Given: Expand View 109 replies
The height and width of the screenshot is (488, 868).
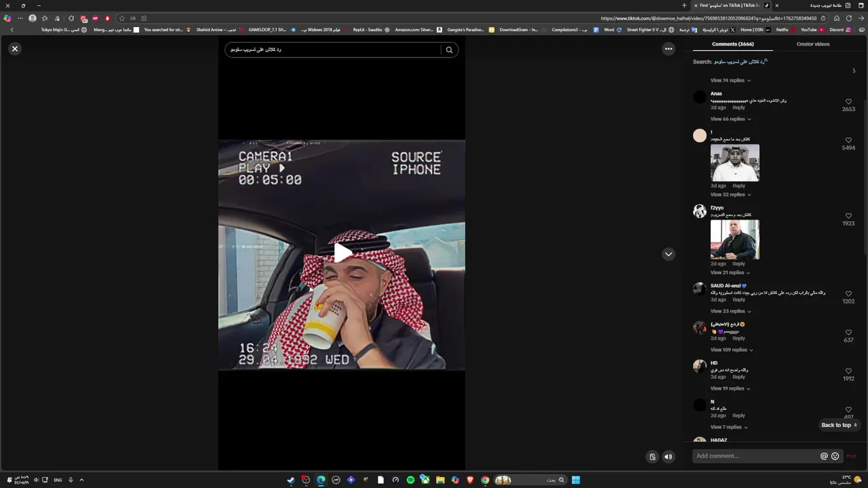Looking at the screenshot, I should (732, 350).
